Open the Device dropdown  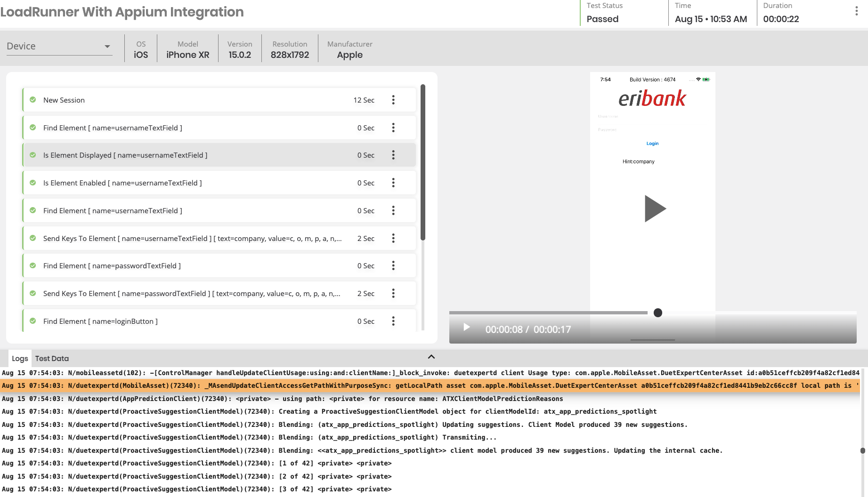tap(59, 46)
